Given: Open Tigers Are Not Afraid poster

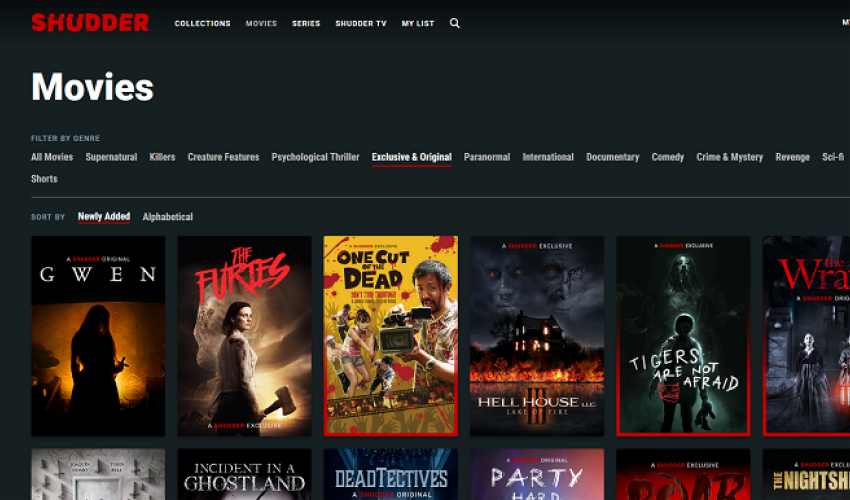Looking at the screenshot, I should pos(684,336).
